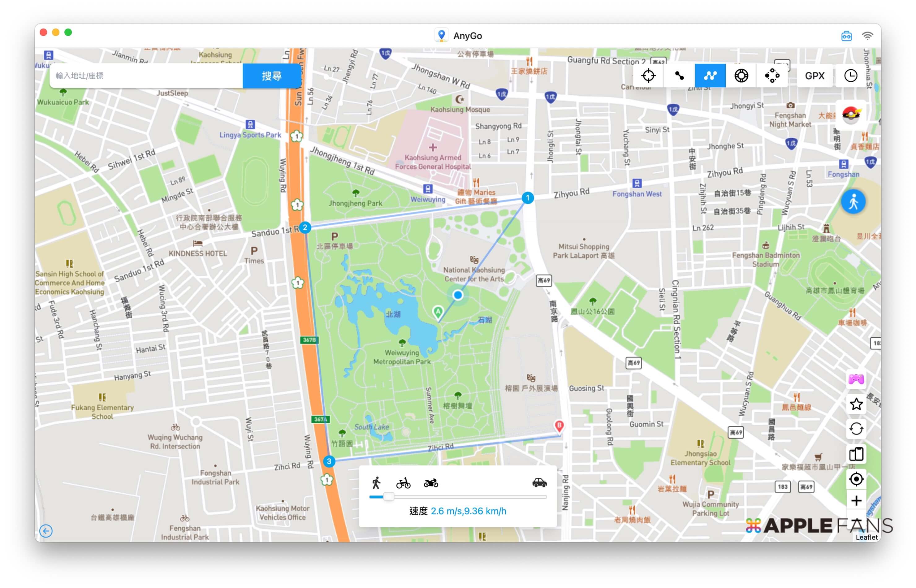Open the history clock icon
916x588 pixels.
click(x=850, y=76)
